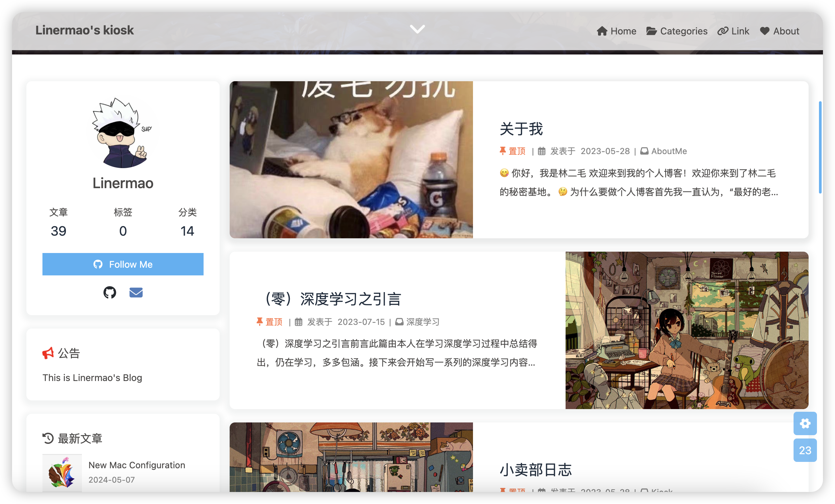Open the settings gear floating button
Image resolution: width=835 pixels, height=504 pixels.
coord(805,423)
